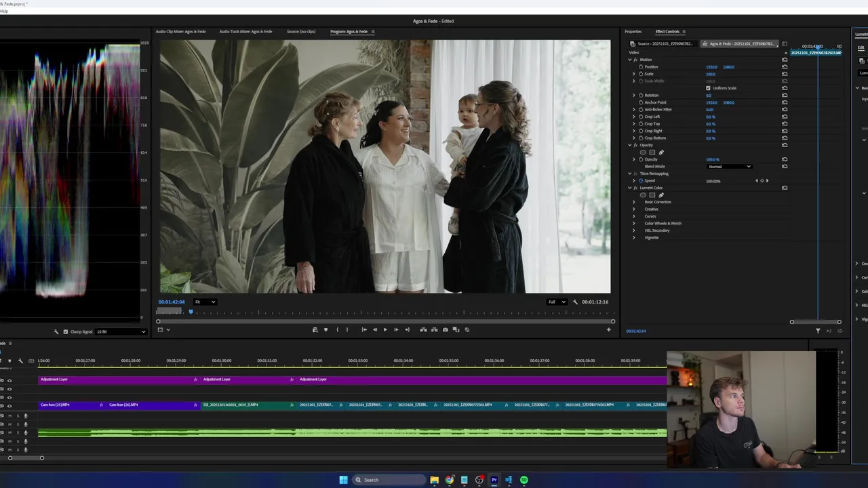The image size is (868, 488).
Task: Open Program monitor panel menu icon
Action: coord(372,31)
